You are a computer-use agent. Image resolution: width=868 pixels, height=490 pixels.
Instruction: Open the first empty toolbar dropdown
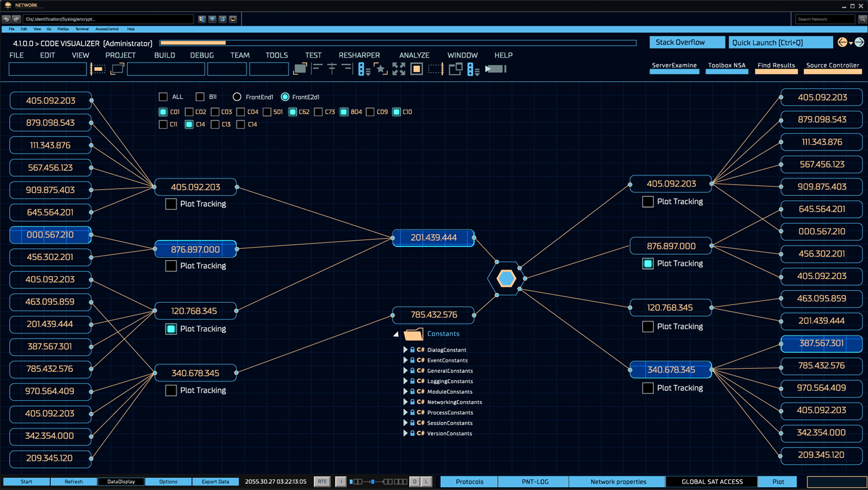[47, 69]
